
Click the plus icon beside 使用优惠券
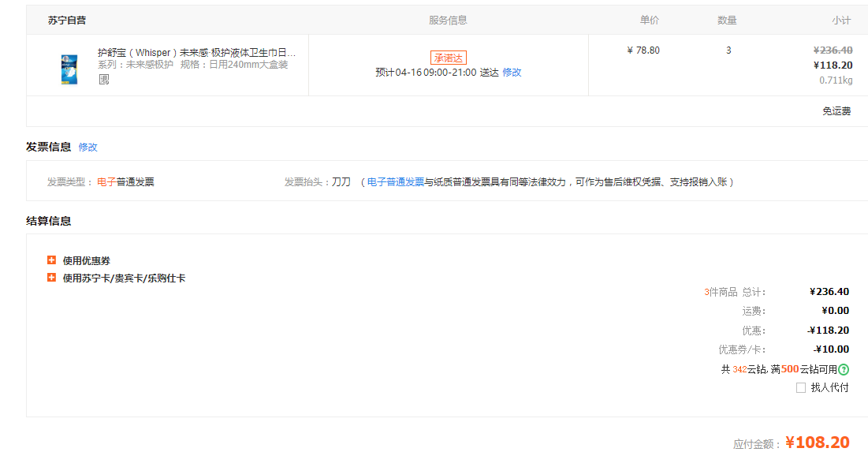pos(51,260)
